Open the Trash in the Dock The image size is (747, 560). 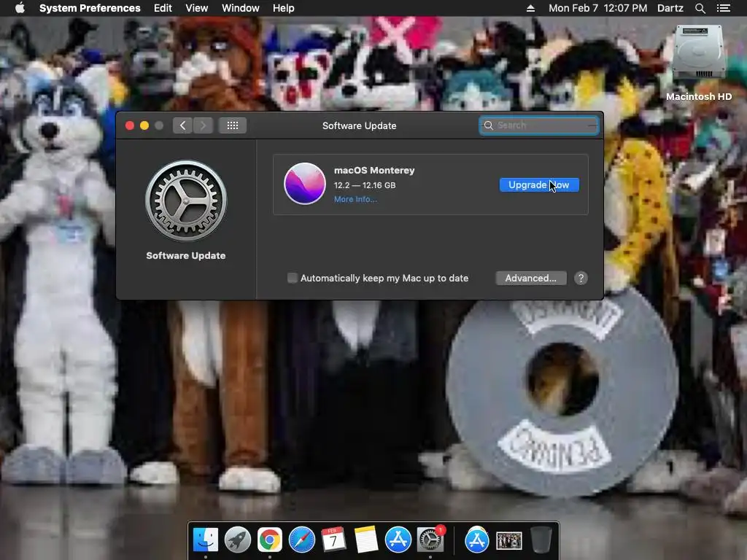pyautogui.click(x=541, y=540)
